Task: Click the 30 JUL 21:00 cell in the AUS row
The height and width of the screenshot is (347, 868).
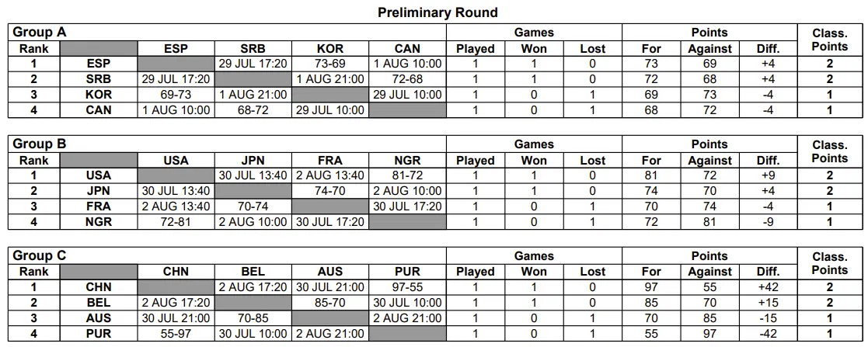Action: point(176,318)
